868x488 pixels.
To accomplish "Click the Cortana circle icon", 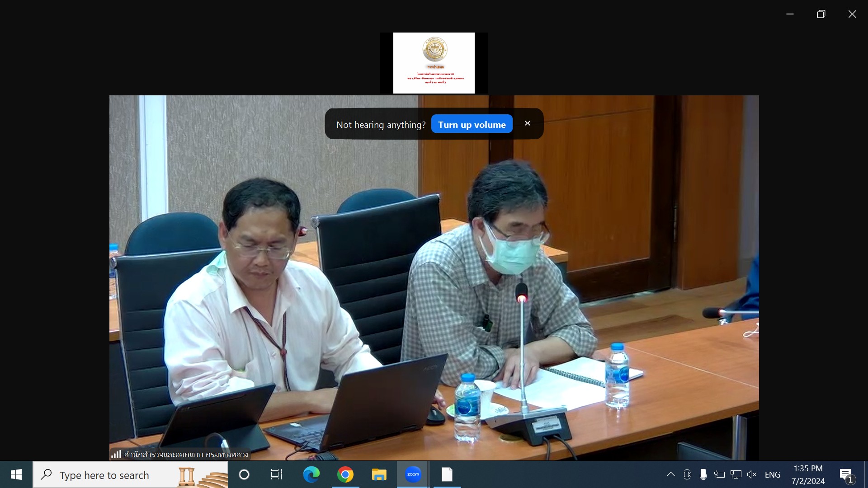I will coord(244,474).
